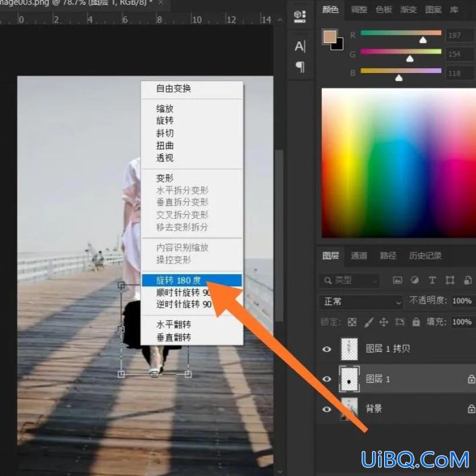
Task: Toggle lock position move icon
Action: (384, 322)
